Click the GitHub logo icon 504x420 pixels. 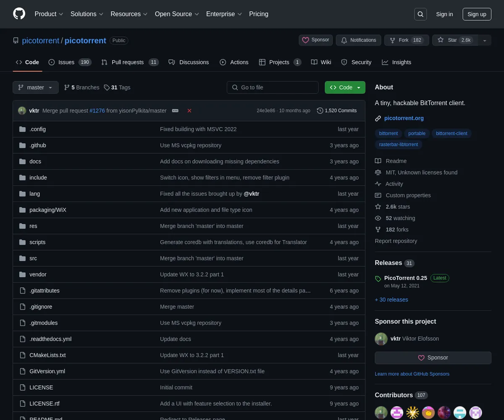[19, 14]
